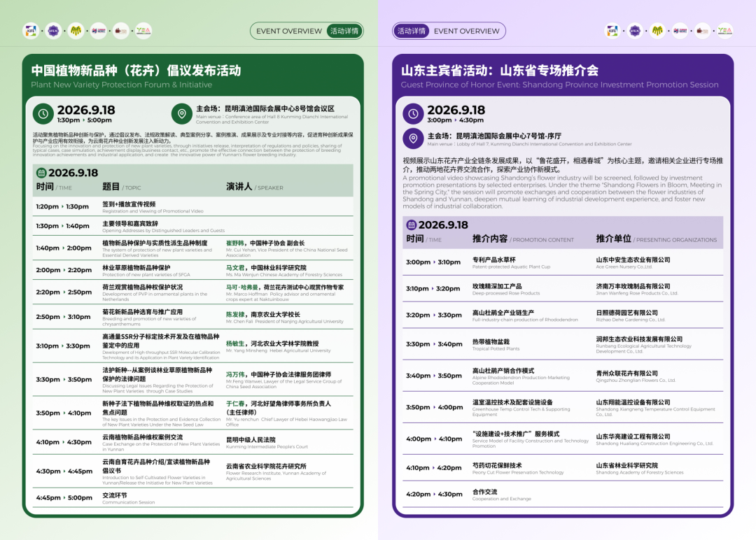Select EVENT OVERVIEW label on the green page

click(289, 31)
